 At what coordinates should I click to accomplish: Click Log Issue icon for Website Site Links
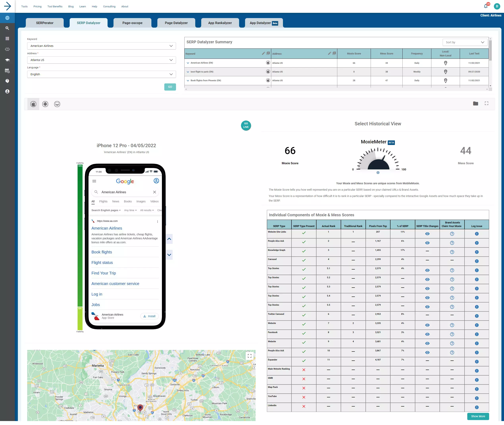(477, 234)
